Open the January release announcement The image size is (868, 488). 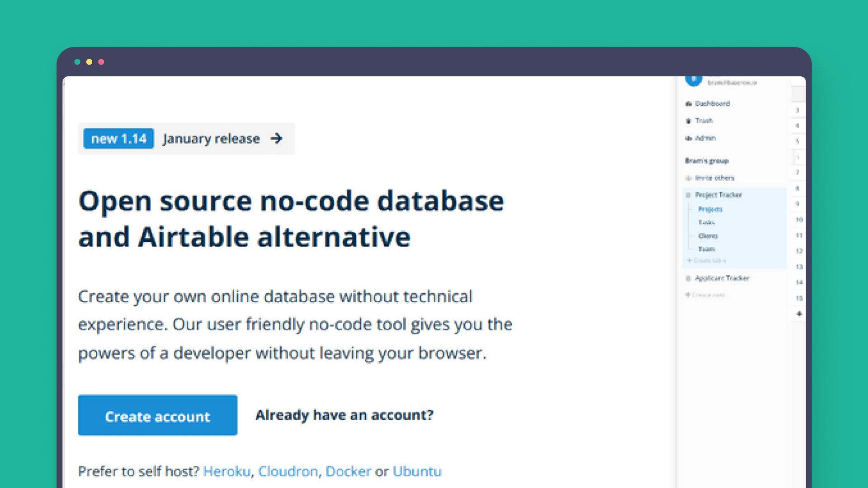click(x=212, y=138)
